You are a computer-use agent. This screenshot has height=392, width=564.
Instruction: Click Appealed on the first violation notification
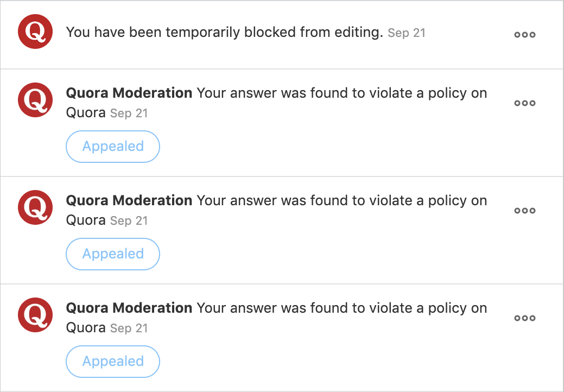click(112, 147)
